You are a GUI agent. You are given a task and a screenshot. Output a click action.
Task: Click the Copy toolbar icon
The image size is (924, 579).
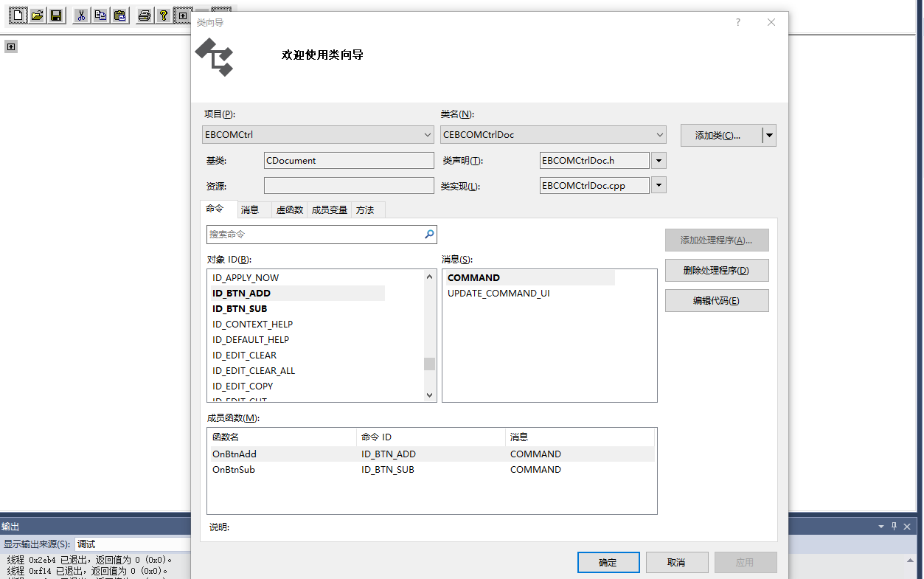click(x=100, y=15)
